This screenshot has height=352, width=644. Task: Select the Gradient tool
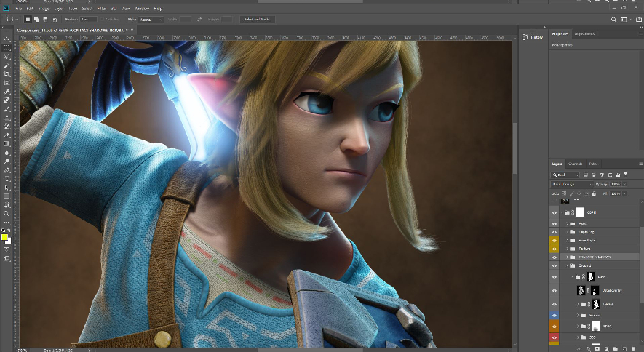pyautogui.click(x=7, y=144)
